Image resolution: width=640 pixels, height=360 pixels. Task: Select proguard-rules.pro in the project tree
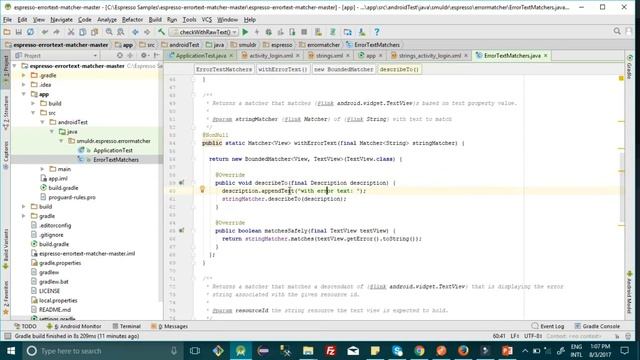tap(72, 198)
